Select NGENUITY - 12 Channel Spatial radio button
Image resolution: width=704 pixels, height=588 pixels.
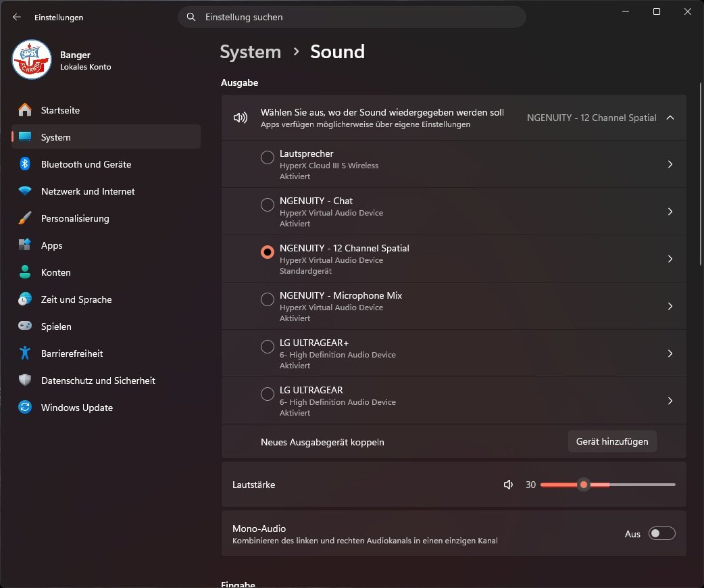(x=267, y=252)
